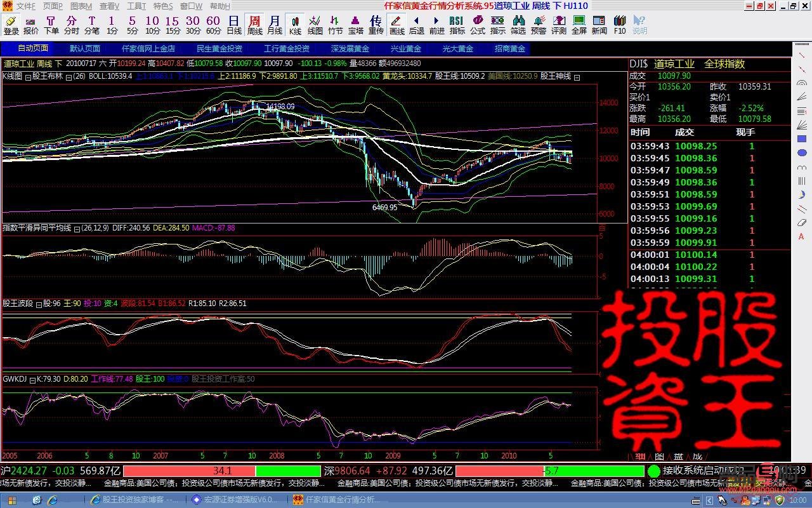Screen dimensions: 812x508
Task: Select the 画线 drawing tool
Action: coord(397,25)
